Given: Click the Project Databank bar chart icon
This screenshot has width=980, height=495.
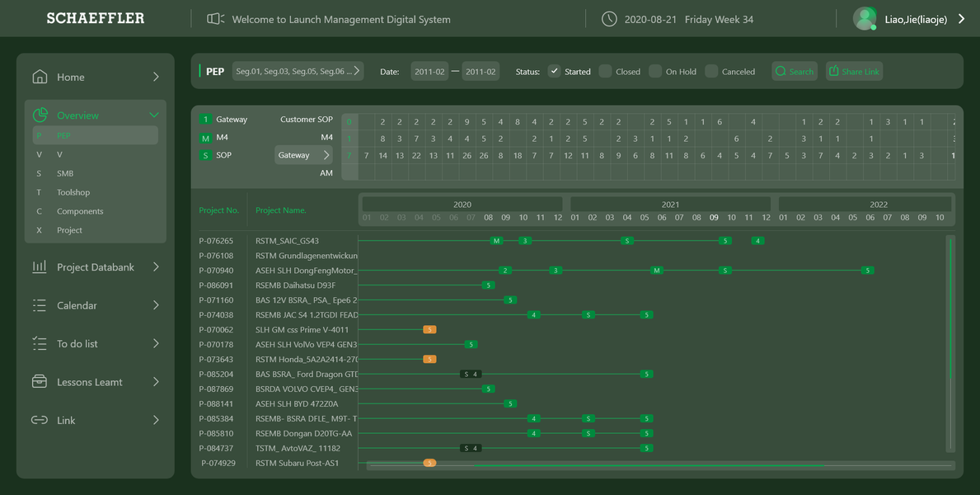Looking at the screenshot, I should tap(40, 266).
